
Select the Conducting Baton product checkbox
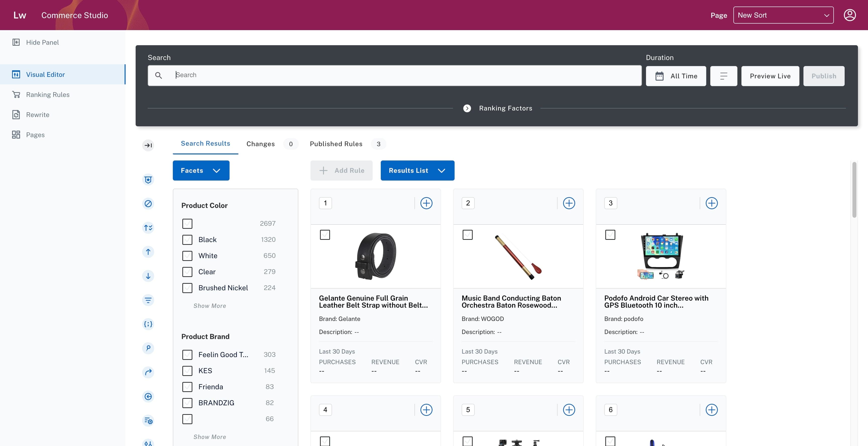tap(467, 235)
